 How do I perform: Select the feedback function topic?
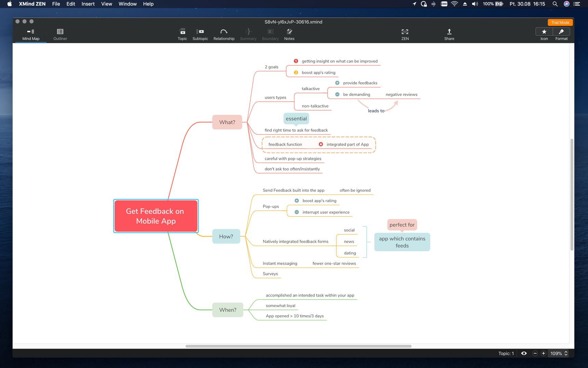tap(285, 144)
